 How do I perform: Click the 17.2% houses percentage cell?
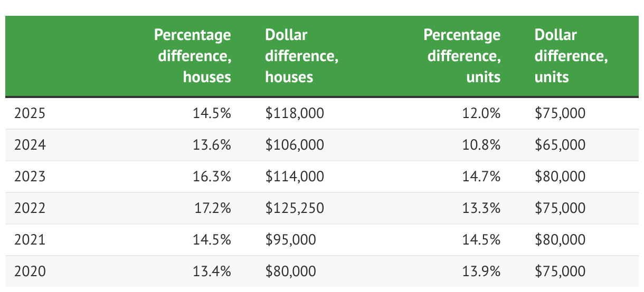pos(213,208)
